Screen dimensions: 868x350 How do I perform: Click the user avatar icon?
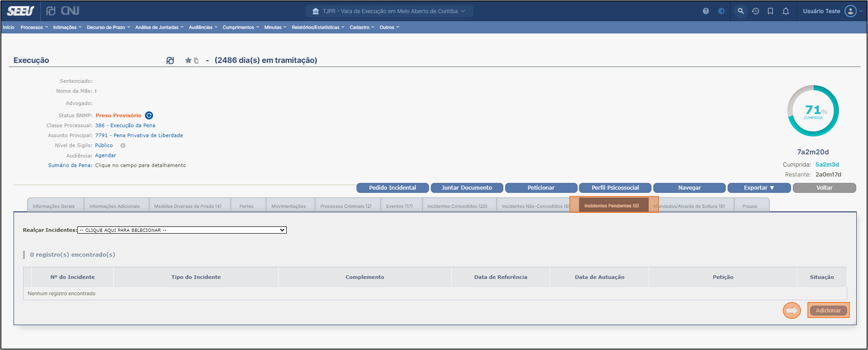coord(851,11)
